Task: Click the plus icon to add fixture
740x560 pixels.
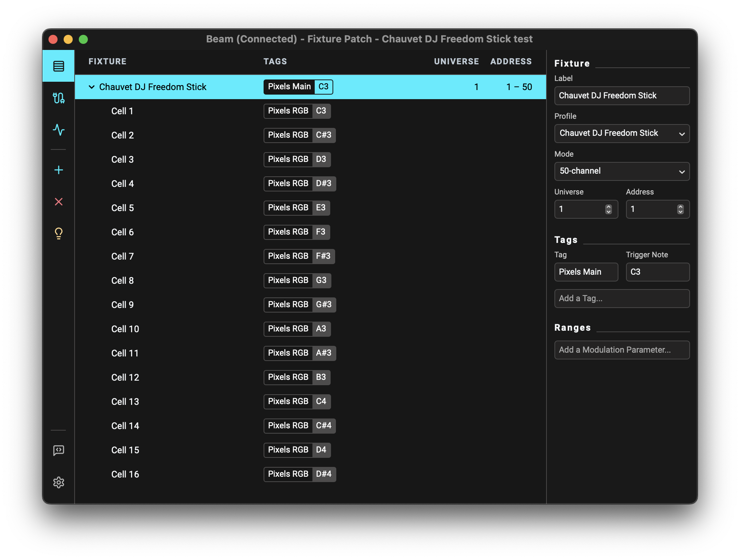Action: [x=58, y=170]
